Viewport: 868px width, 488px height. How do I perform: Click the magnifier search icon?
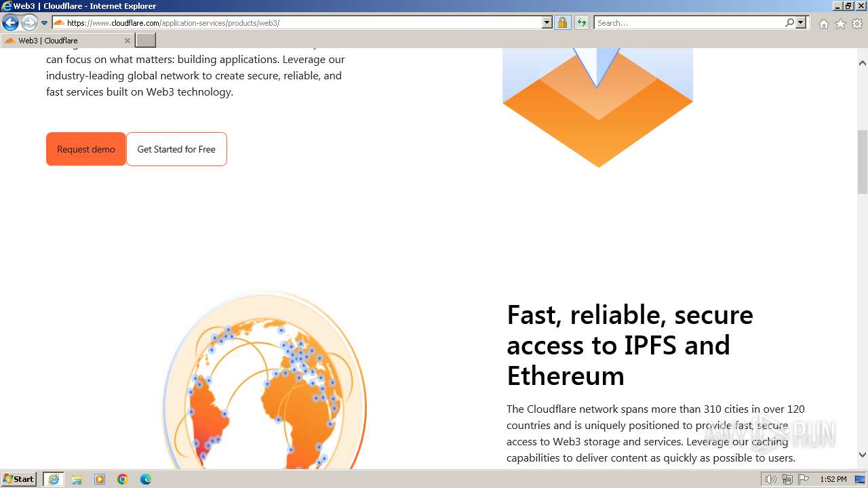click(789, 23)
